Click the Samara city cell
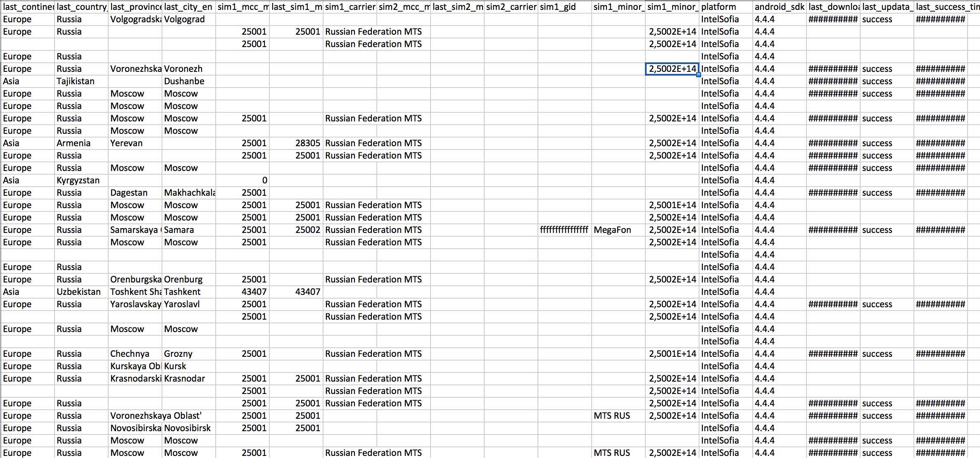980x458 pixels. pyautogui.click(x=189, y=230)
